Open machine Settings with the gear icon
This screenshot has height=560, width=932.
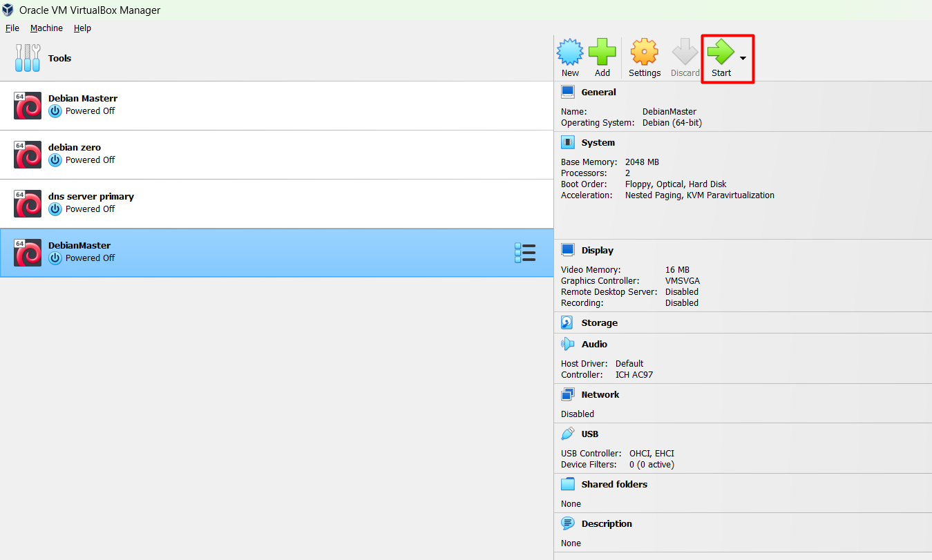[645, 52]
